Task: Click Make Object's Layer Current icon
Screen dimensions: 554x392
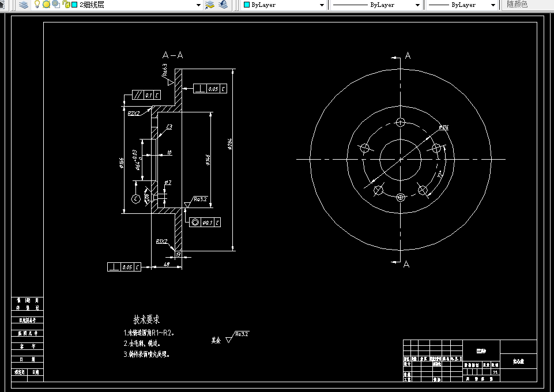Action: coord(210,5)
